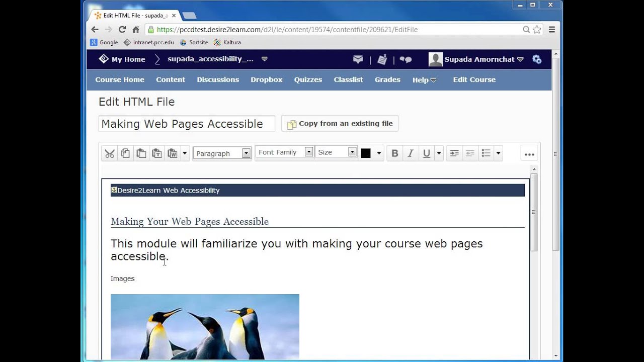The height and width of the screenshot is (362, 644).
Task: Open Quizzes in the navbar
Action: coord(308,79)
